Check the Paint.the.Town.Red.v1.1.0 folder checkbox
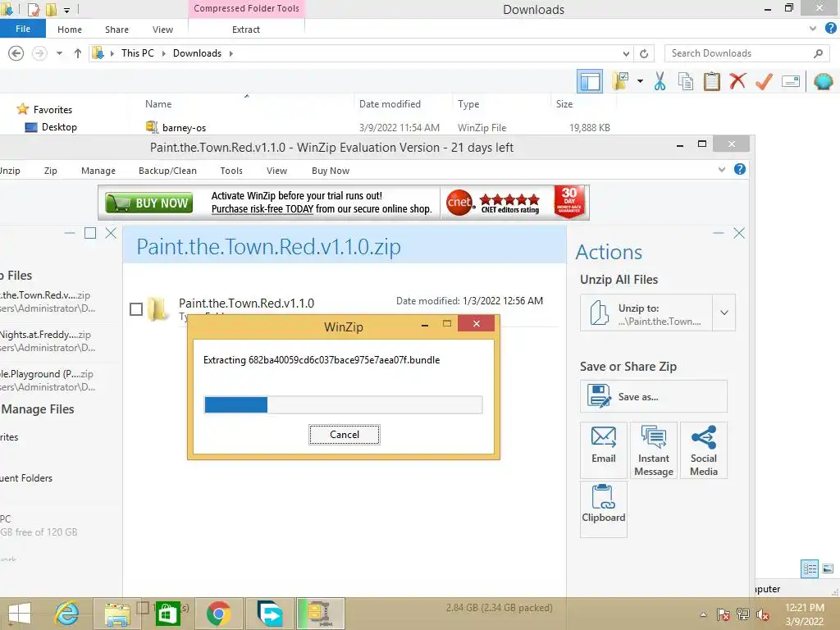Screen dimensions: 840x630 pos(136,309)
